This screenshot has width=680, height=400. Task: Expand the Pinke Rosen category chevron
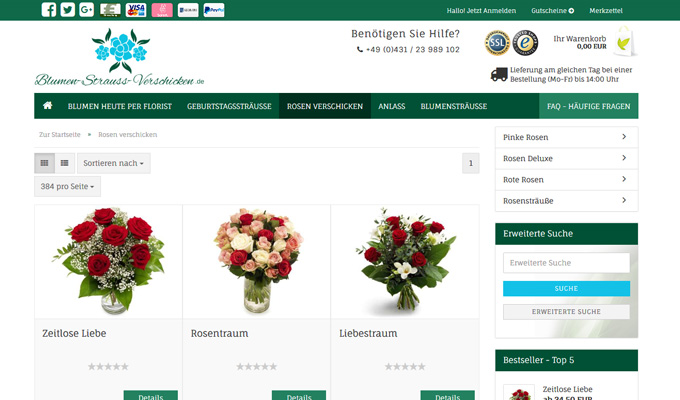(624, 137)
